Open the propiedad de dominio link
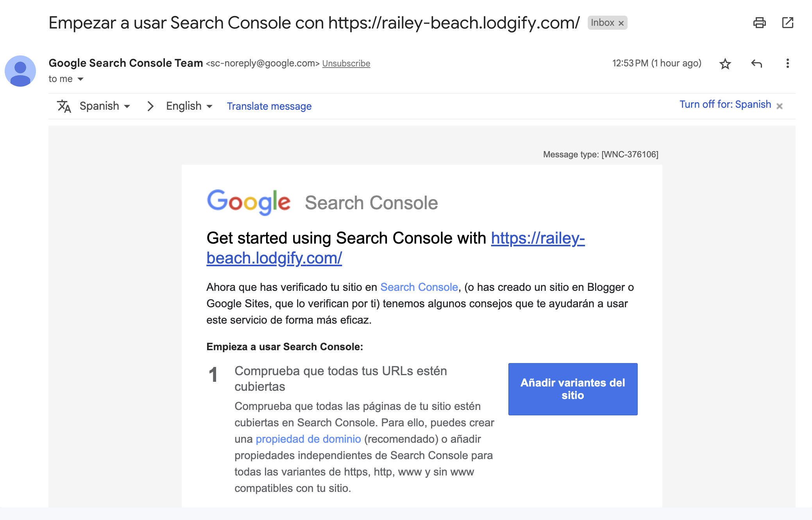 pos(308,439)
